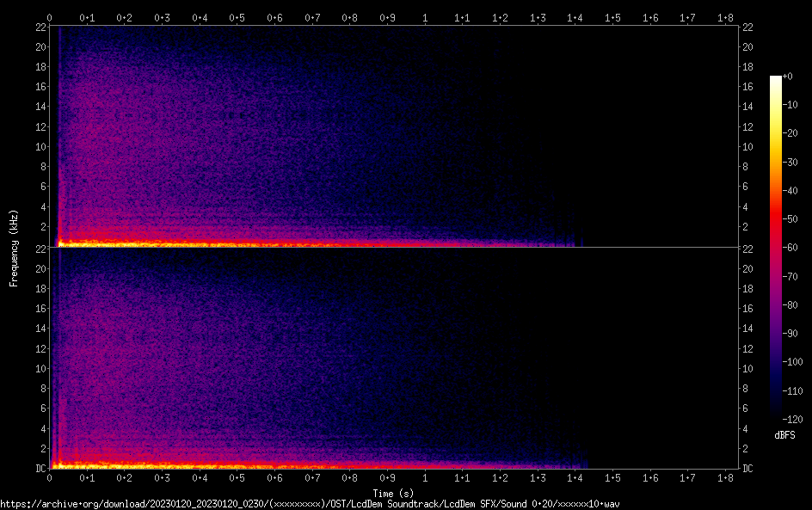This screenshot has height=510, width=812.
Task: Click the "Frequency (kHz)" axis label
Action: [14, 248]
